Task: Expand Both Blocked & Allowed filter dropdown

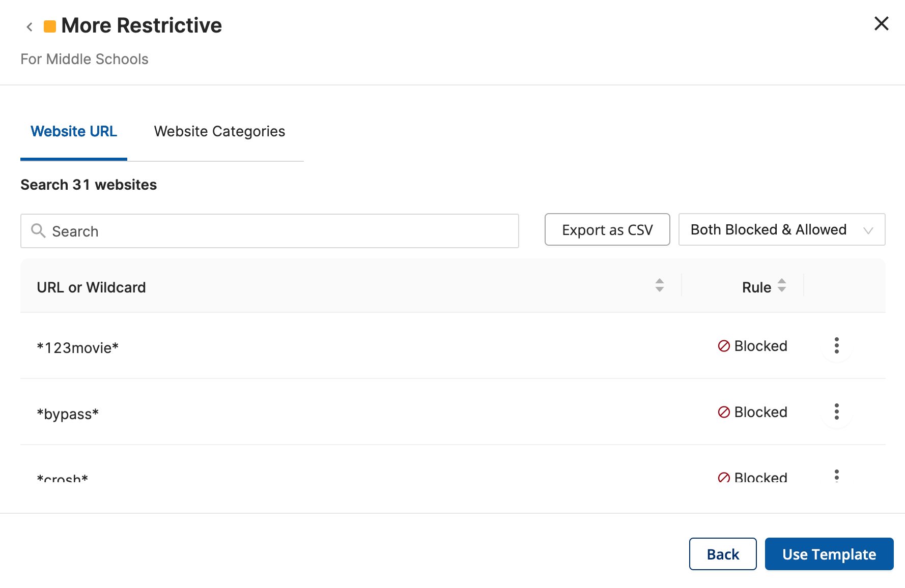Action: [781, 229]
